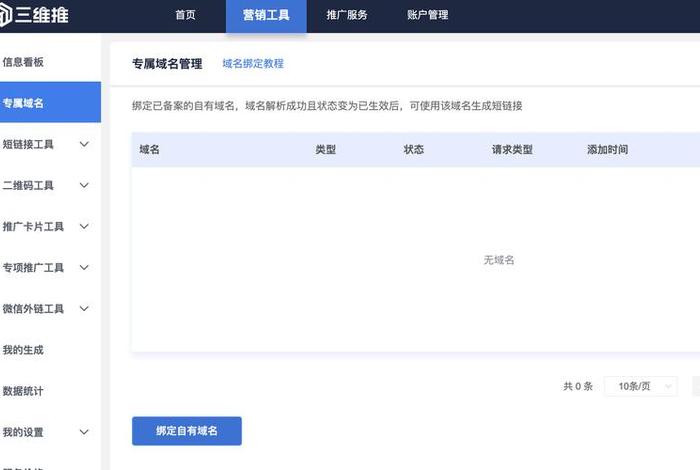Open the 首页 tab
Screen dimensions: 700x470
coord(185,15)
